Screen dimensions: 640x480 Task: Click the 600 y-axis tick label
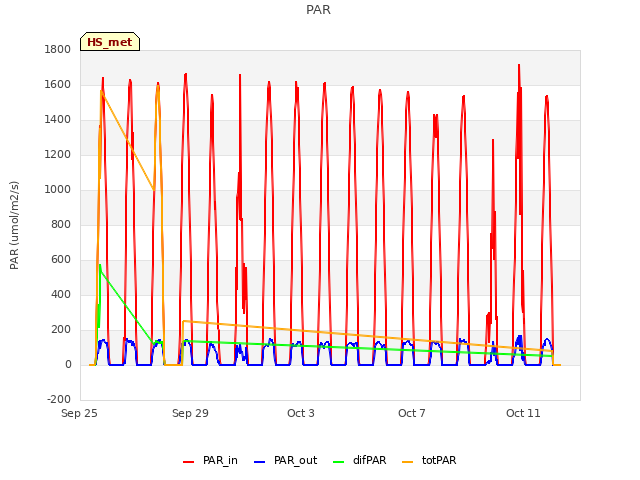point(61,260)
